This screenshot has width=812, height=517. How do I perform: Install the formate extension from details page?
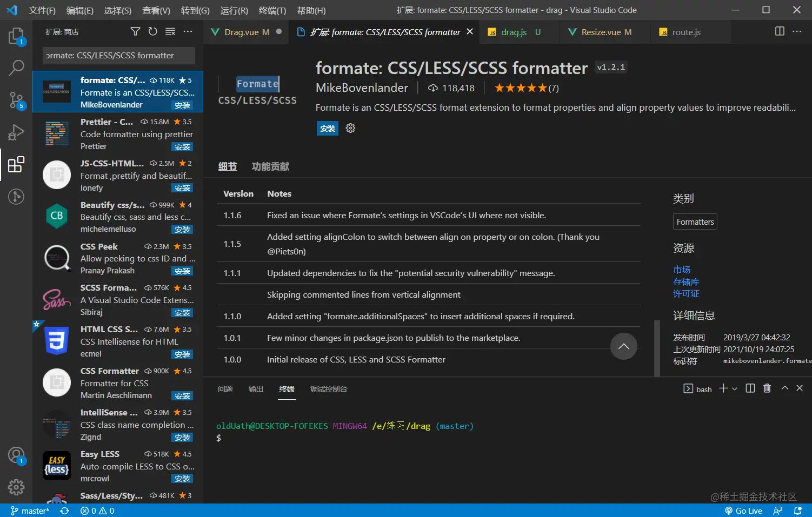point(328,129)
